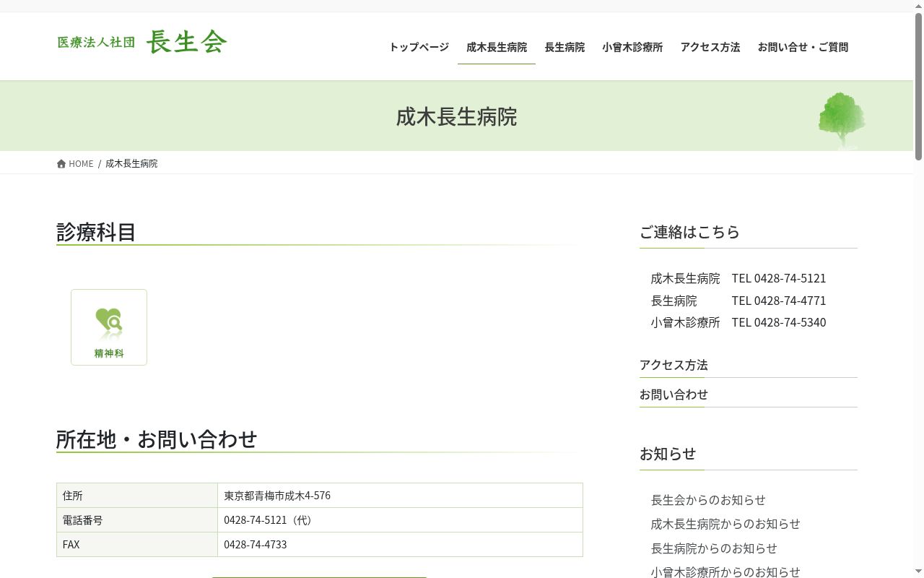Open 成木長生病院からのお知らせ link
The image size is (924, 578).
pyautogui.click(x=725, y=524)
